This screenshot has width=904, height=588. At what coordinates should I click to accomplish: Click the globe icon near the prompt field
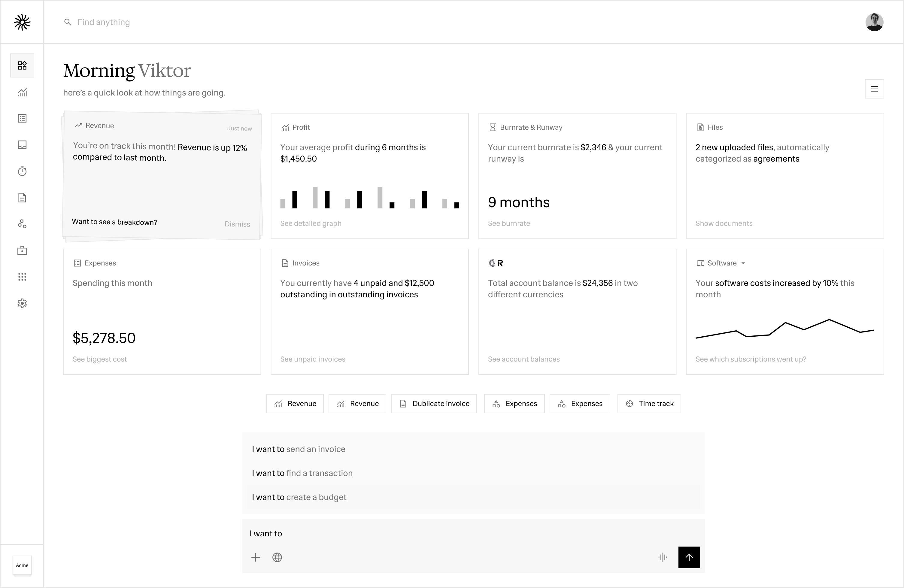click(277, 557)
